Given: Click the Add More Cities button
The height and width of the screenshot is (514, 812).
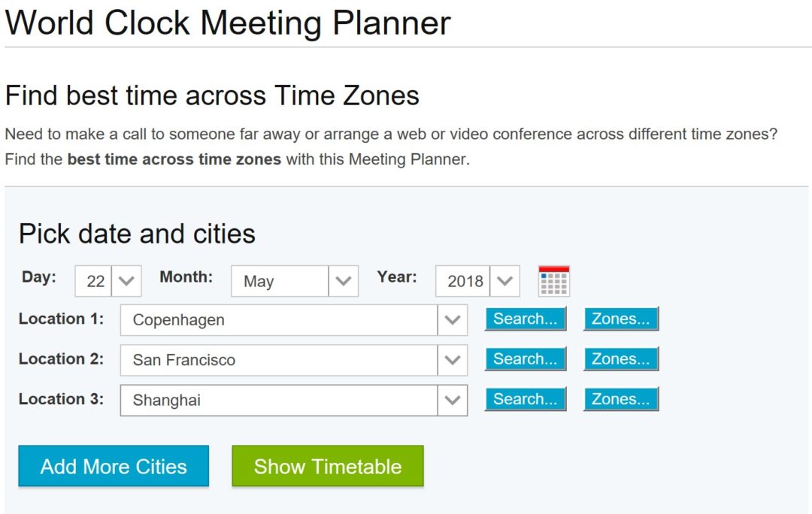Looking at the screenshot, I should click(x=114, y=466).
